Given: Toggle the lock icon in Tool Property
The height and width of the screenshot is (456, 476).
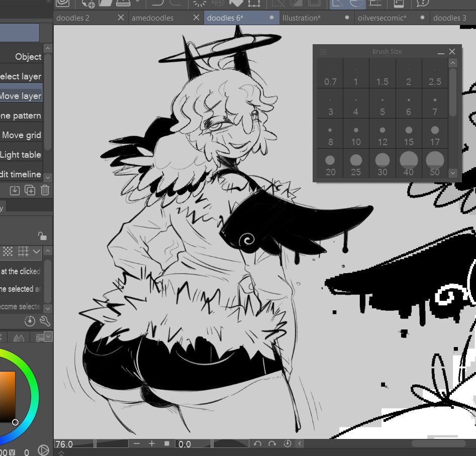Looking at the screenshot, I should [42, 236].
